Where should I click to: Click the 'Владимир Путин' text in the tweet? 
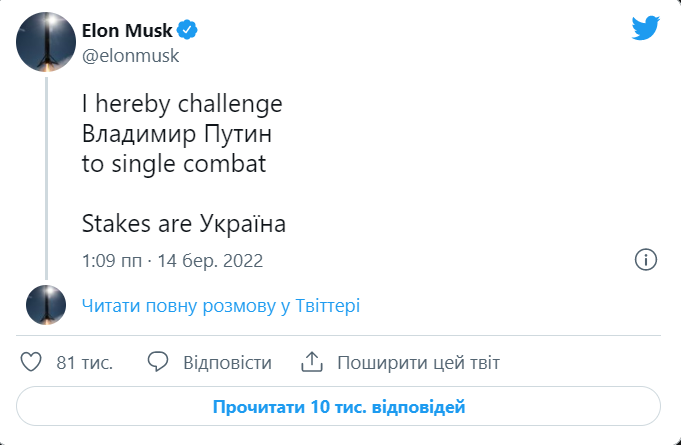point(178,134)
